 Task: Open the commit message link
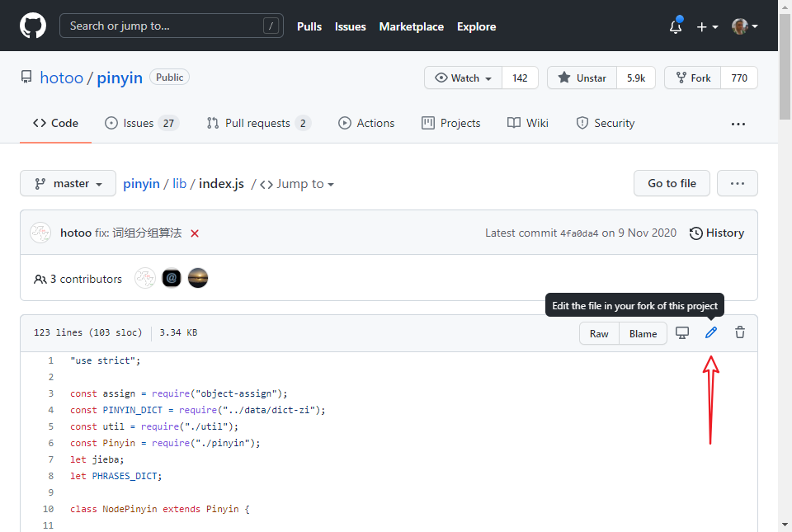[x=138, y=233]
